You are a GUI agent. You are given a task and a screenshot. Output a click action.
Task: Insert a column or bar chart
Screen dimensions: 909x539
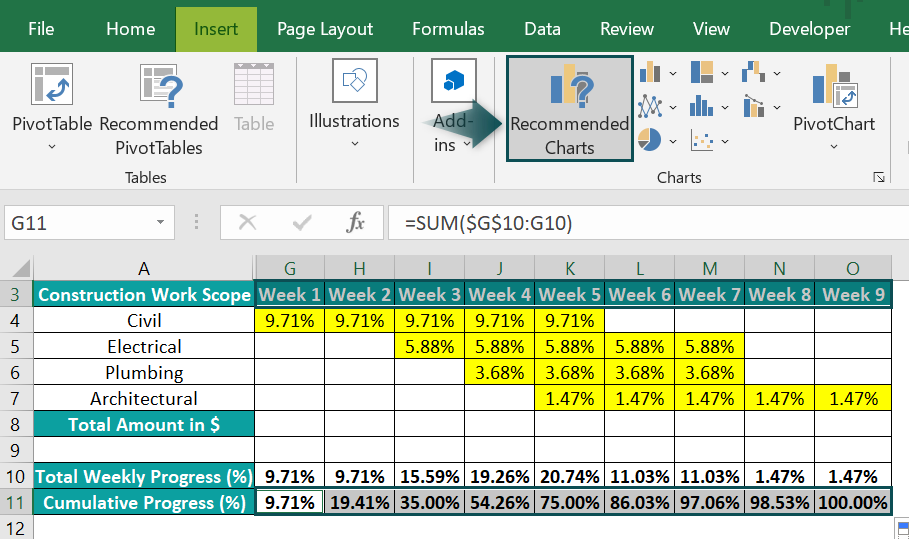click(x=650, y=73)
